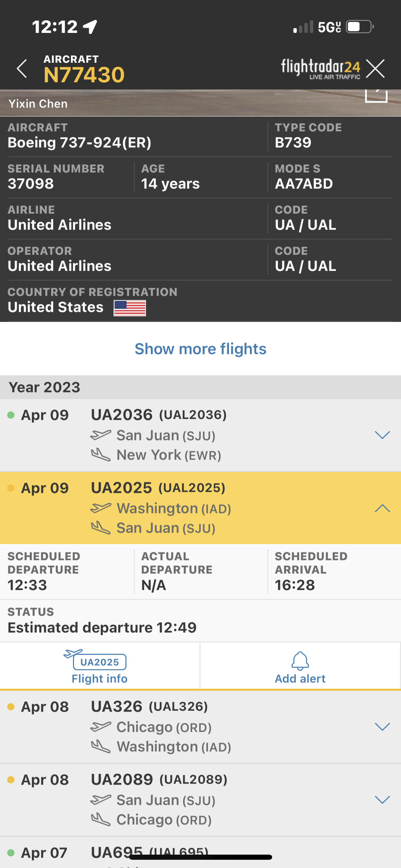The image size is (401, 868).
Task: Tap the Flightradar24 logo
Action: (320, 69)
